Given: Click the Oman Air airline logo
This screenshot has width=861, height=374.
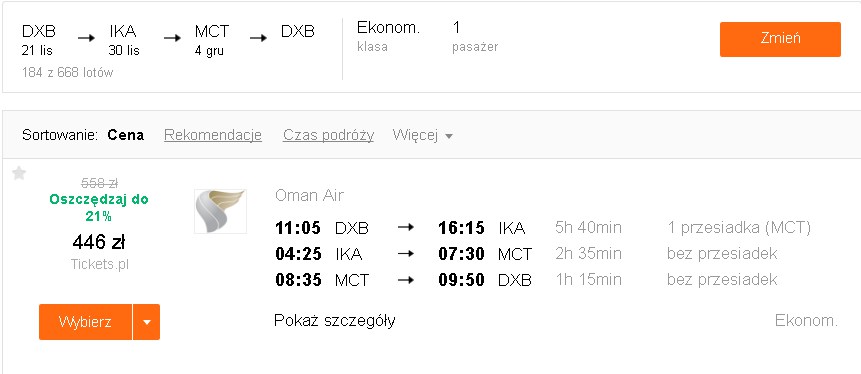Looking at the screenshot, I should [220, 211].
